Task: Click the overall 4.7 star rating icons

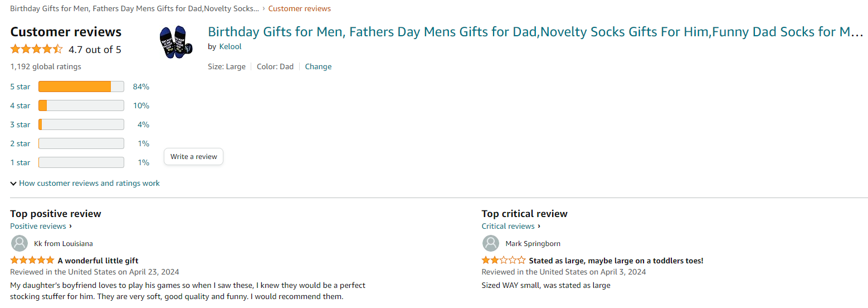Action: pos(36,50)
